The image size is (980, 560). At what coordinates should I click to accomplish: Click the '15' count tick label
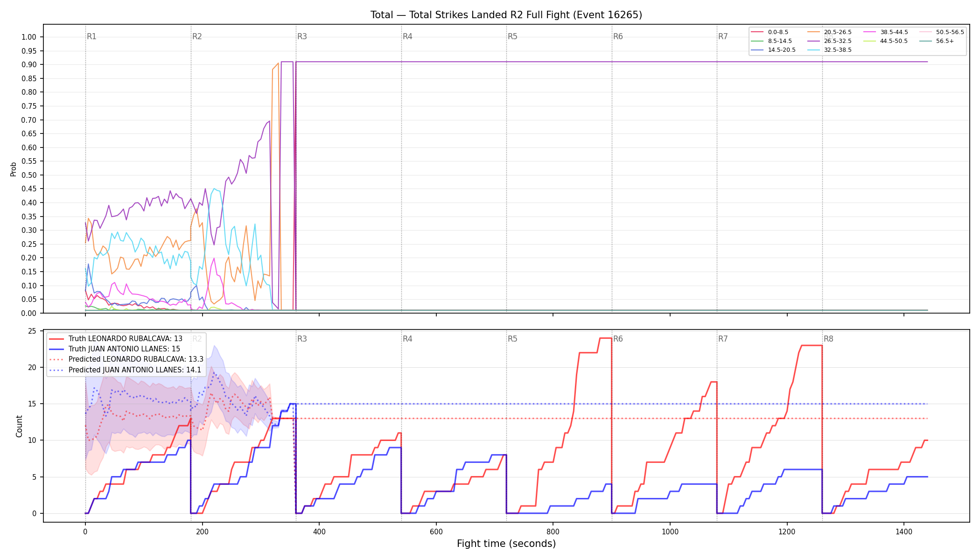pos(32,404)
